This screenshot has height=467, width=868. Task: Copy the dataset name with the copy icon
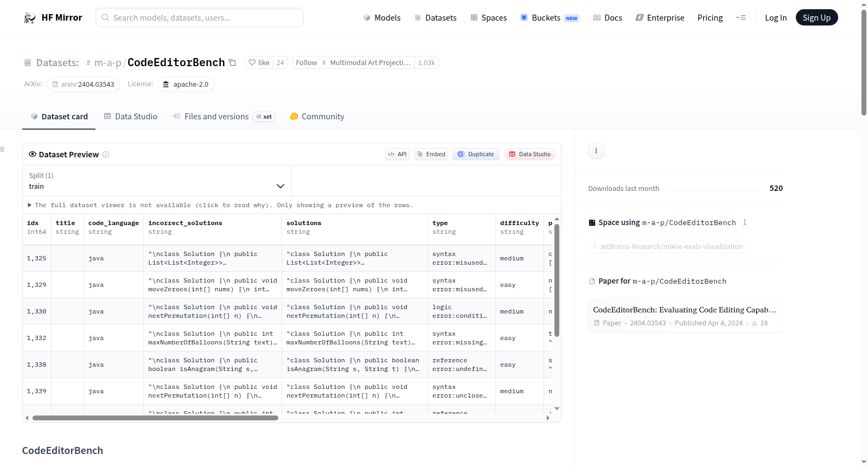232,62
